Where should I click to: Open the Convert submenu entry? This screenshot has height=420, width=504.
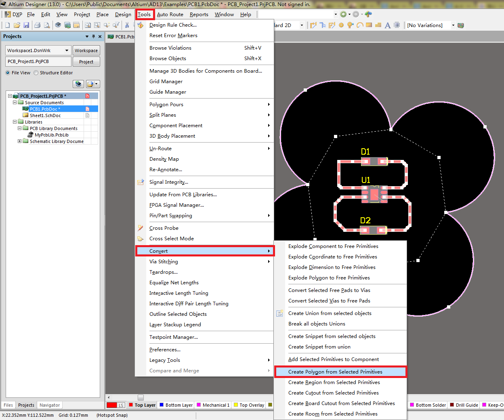205,251
